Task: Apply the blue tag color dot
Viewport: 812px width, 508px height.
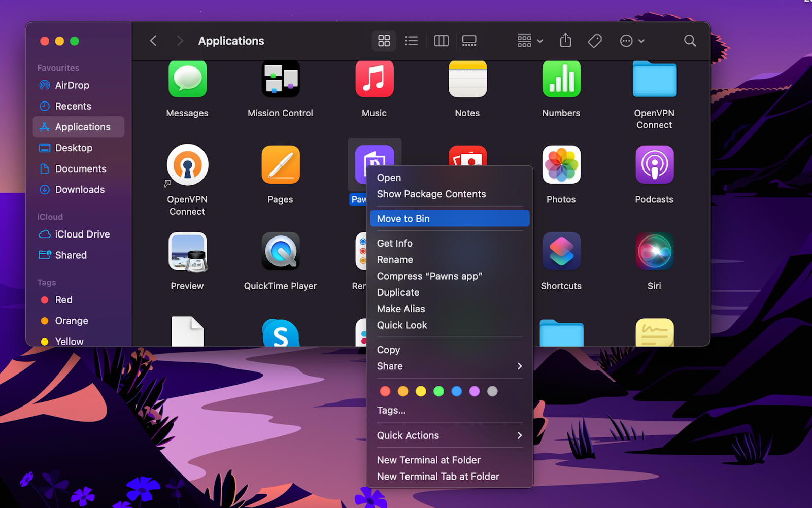Action: pyautogui.click(x=457, y=391)
